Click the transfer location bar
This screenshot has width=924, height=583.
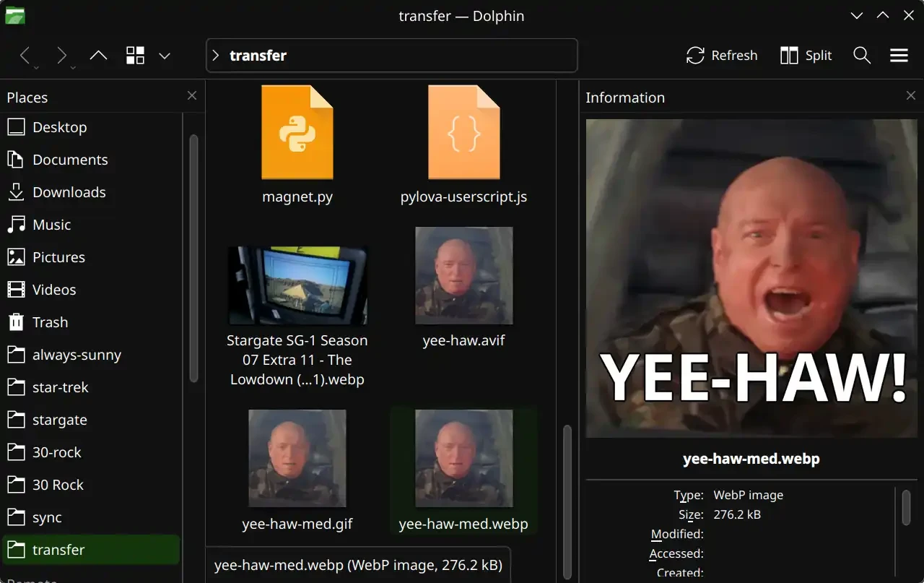[x=391, y=56]
